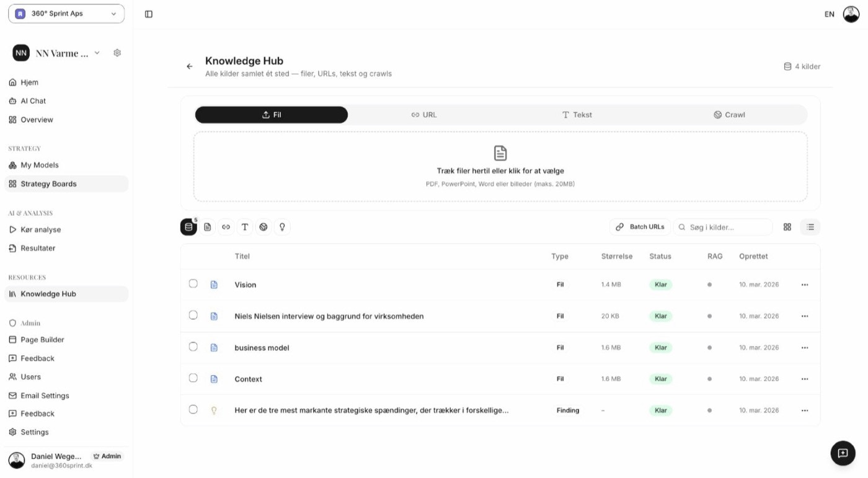Switch to grid view of sources

pos(787,227)
